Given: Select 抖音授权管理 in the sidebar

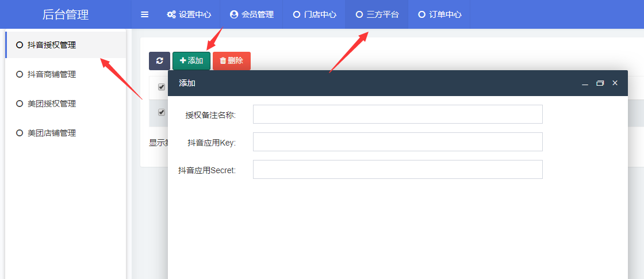Looking at the screenshot, I should [x=66, y=45].
